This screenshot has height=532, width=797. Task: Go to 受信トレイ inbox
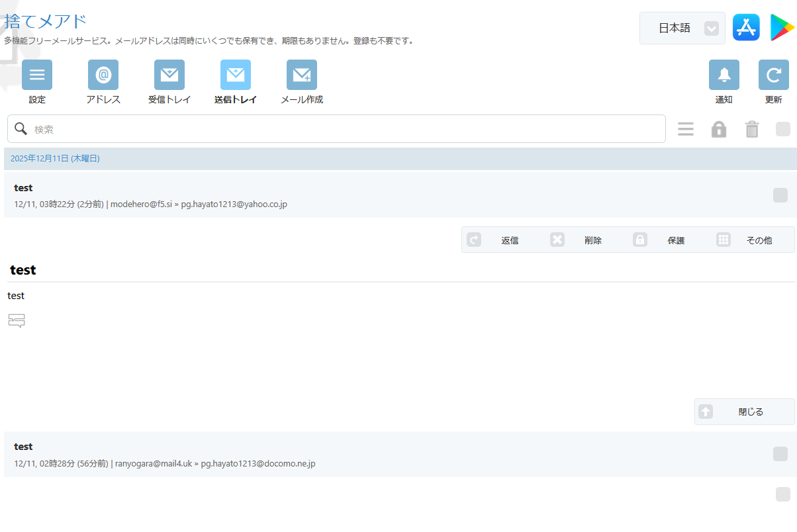pos(169,75)
